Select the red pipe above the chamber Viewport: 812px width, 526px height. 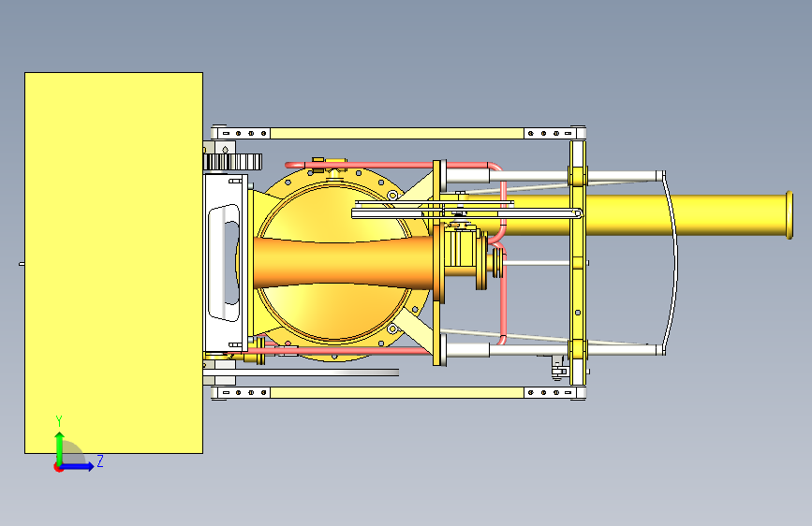pos(386,165)
